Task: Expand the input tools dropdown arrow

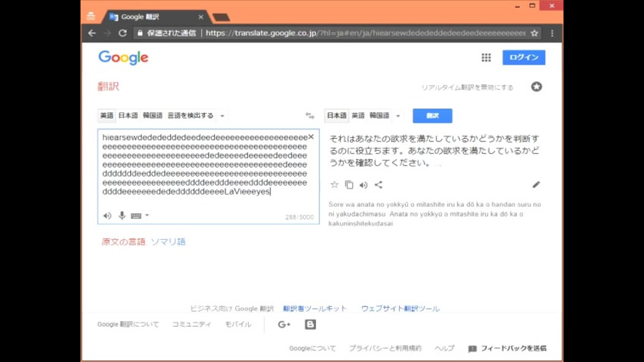Action: click(147, 215)
